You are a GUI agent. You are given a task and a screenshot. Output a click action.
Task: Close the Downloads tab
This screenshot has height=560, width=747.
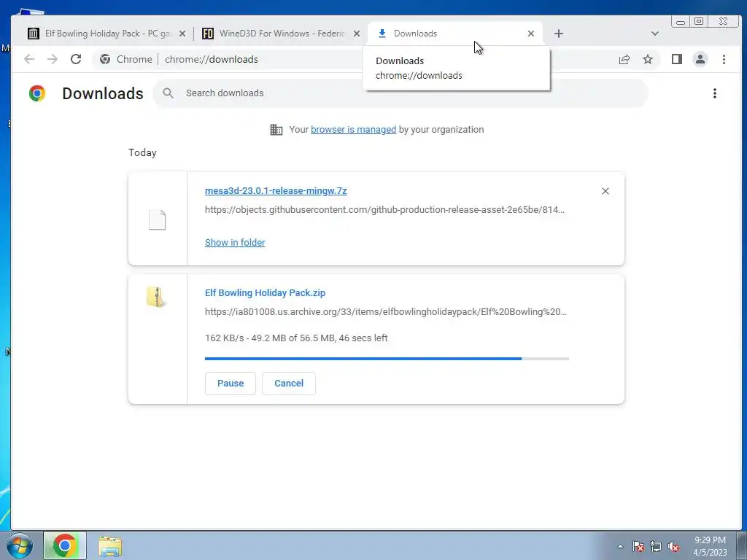coord(531,34)
